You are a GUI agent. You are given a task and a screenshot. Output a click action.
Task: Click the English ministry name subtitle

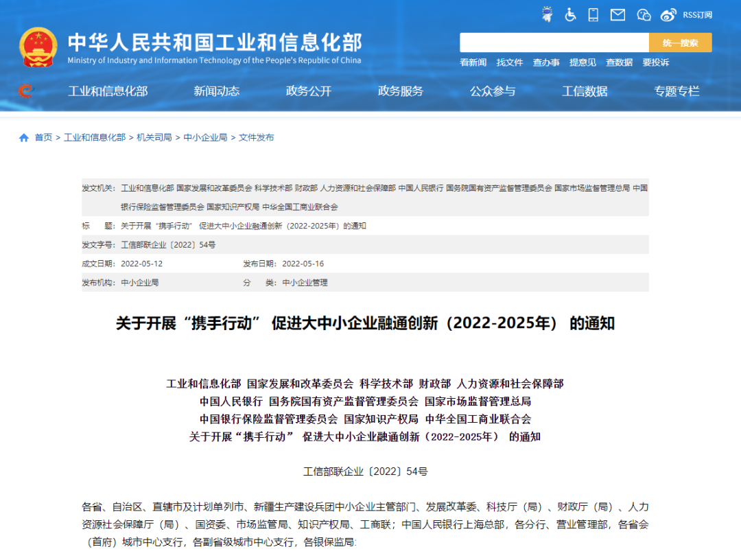[214, 60]
